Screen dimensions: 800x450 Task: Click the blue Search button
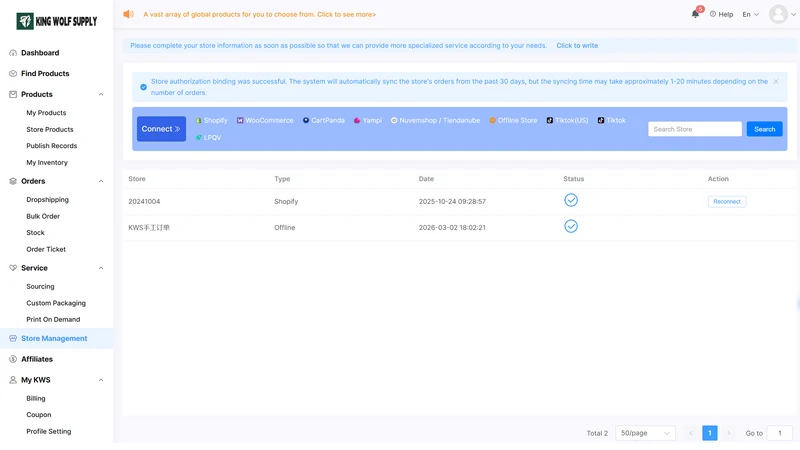tap(764, 129)
